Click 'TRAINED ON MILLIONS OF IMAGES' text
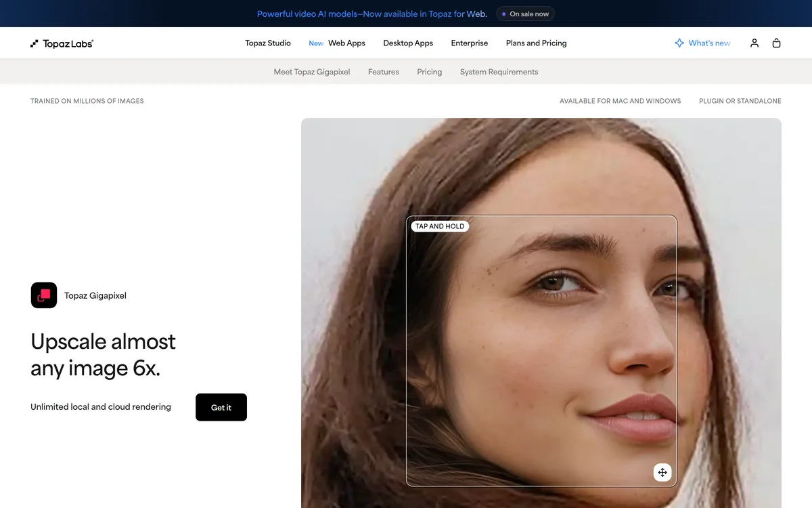Viewport: 812px width, 508px height. point(87,101)
